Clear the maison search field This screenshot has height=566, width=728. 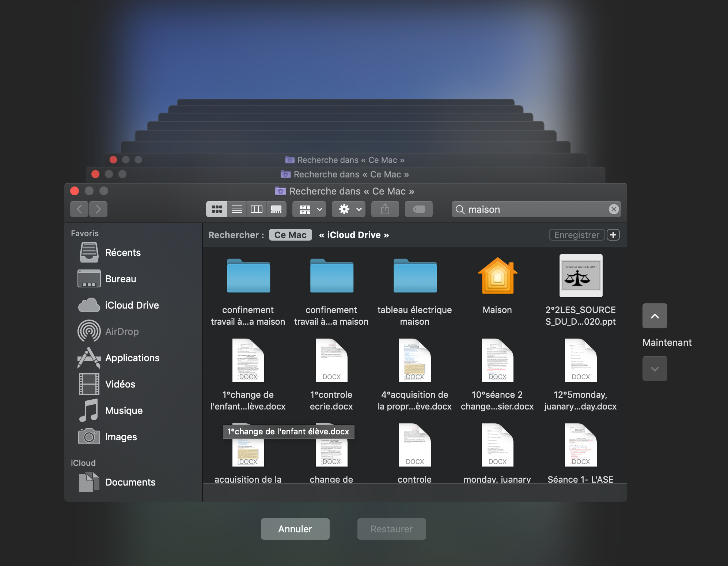[614, 209]
